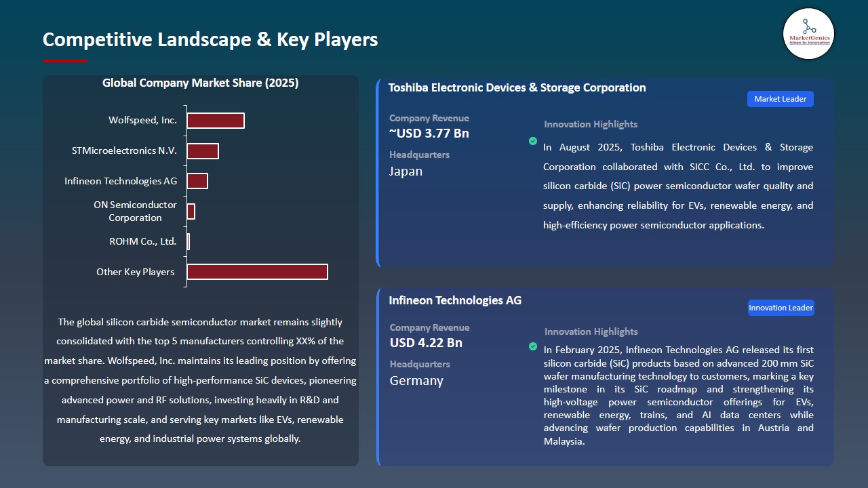Select the Other Key Players bar
The height and width of the screenshot is (488, 868).
coord(256,271)
